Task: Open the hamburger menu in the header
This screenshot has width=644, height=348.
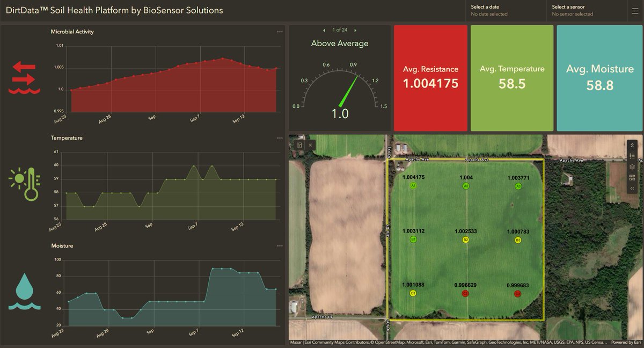Action: pyautogui.click(x=634, y=10)
